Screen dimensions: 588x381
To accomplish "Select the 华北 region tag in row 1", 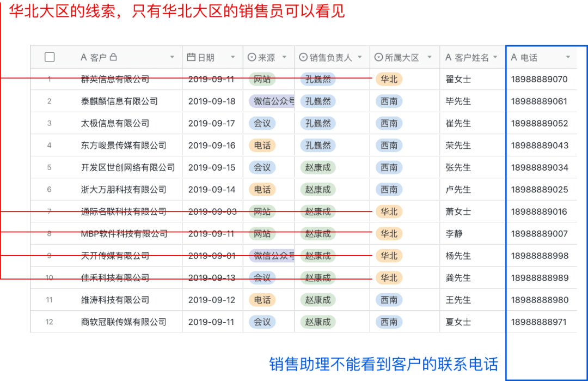I will point(388,79).
